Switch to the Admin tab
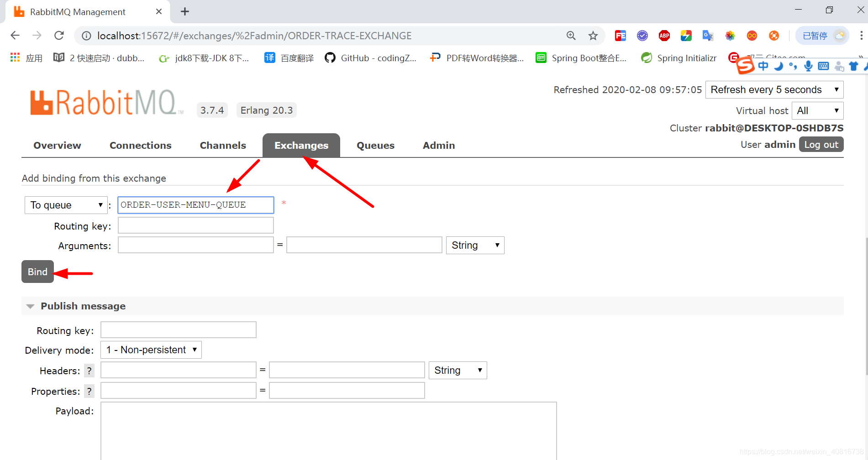 click(x=439, y=146)
